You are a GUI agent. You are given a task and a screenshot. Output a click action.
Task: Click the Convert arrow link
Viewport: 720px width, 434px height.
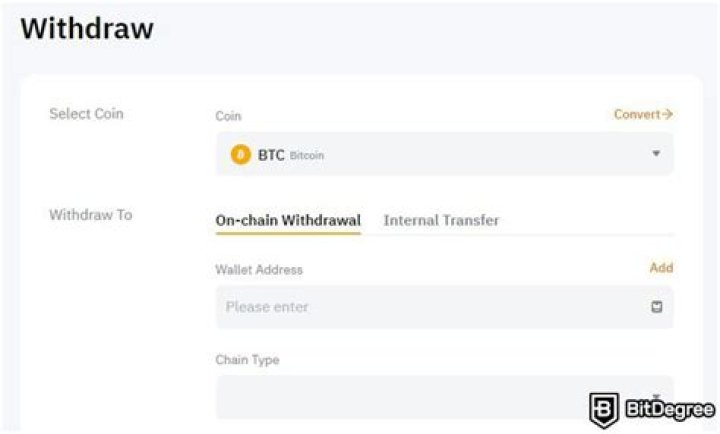pos(643,114)
